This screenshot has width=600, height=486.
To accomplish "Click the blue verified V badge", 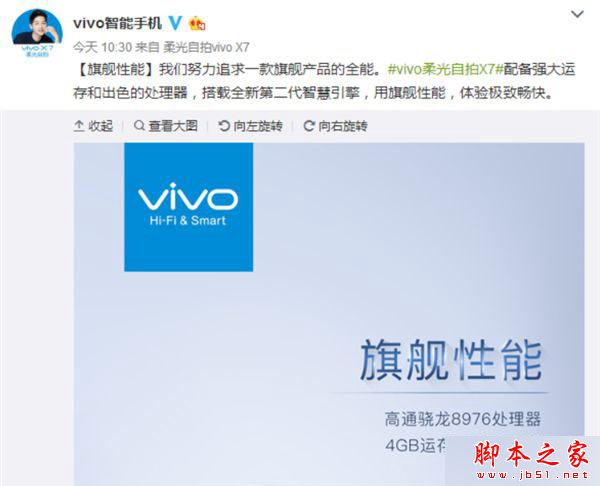I will (x=175, y=23).
